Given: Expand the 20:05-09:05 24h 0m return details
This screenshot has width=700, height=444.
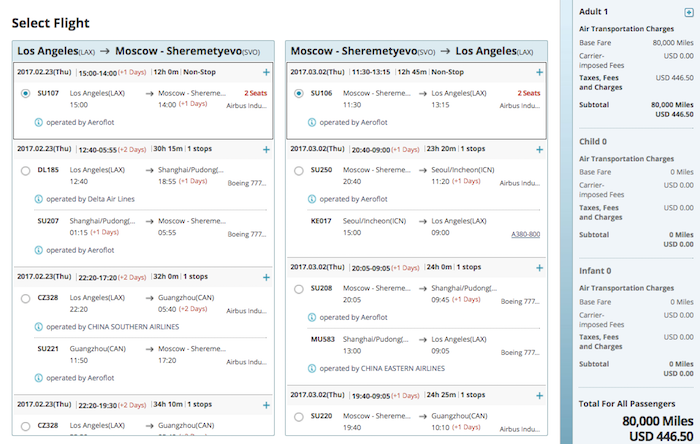Looking at the screenshot, I should [x=539, y=268].
